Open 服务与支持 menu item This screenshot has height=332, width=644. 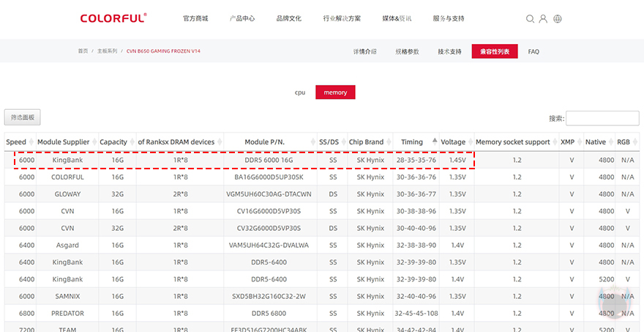pos(449,18)
